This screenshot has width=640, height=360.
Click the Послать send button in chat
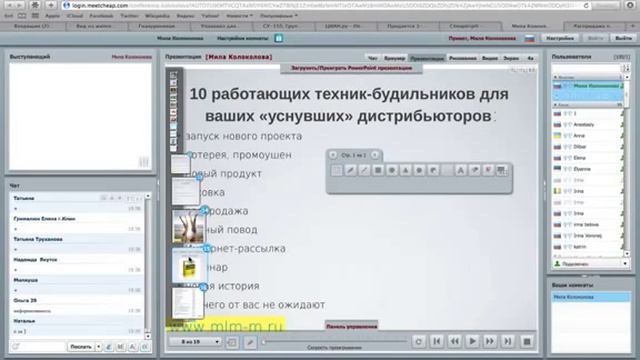click(81, 347)
